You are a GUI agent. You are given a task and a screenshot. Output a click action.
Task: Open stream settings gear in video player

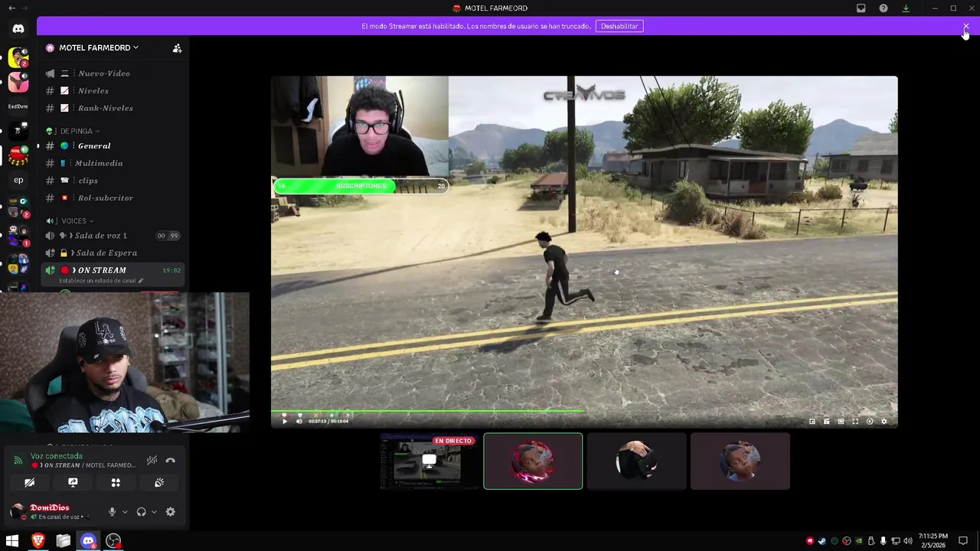pos(884,422)
